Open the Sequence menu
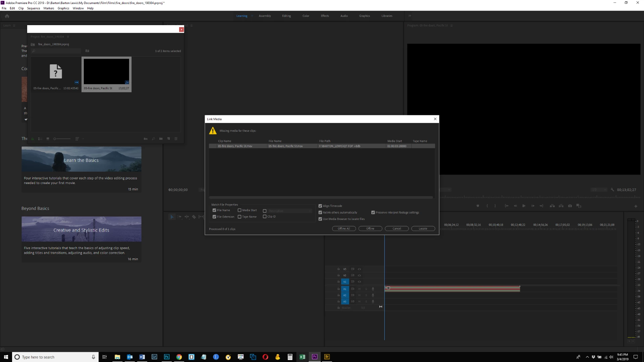 click(x=34, y=8)
